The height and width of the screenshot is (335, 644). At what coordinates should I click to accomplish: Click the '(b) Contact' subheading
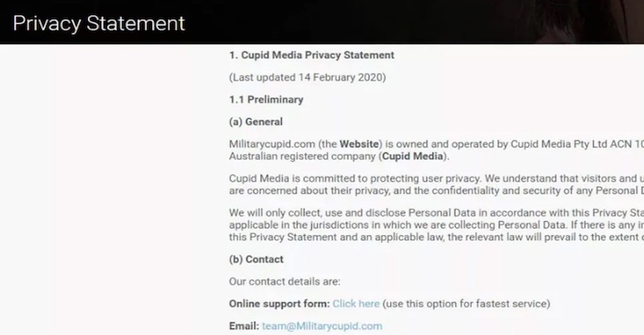coord(256,259)
